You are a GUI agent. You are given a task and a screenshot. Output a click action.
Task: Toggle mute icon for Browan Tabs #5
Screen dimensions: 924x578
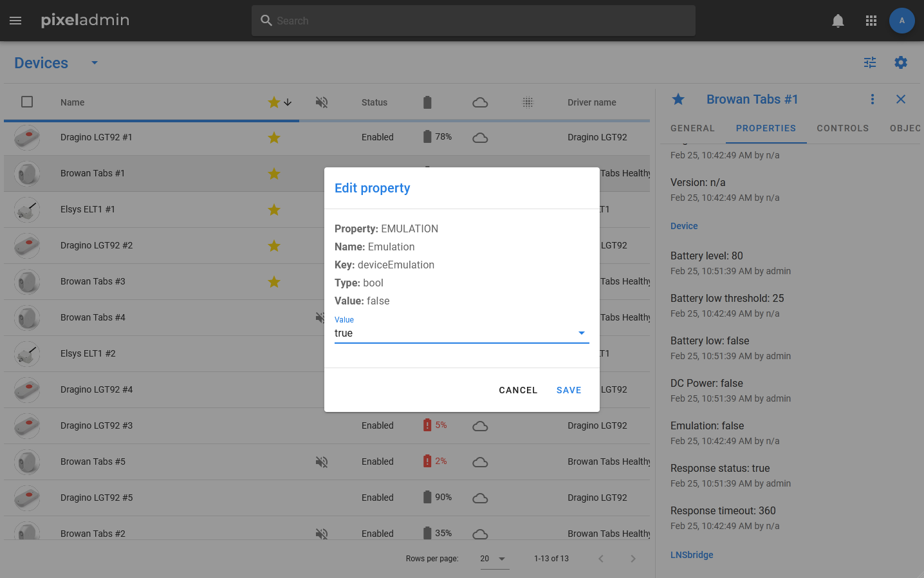[x=322, y=461]
